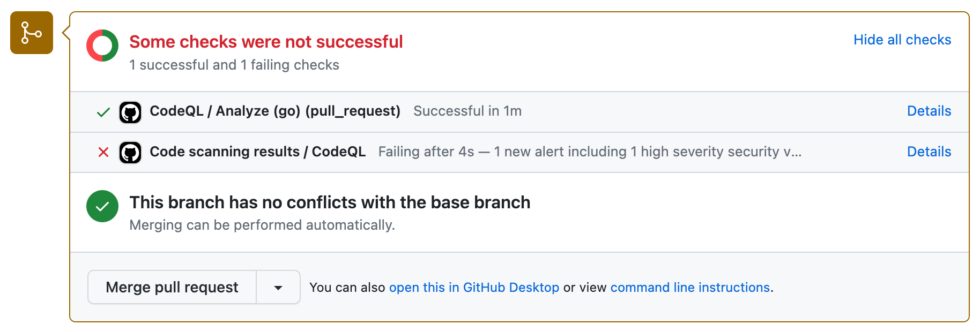Click the GitHub octocat icon beside CodeQL Analyze check
Screen dimensions: 980x332
tap(130, 112)
